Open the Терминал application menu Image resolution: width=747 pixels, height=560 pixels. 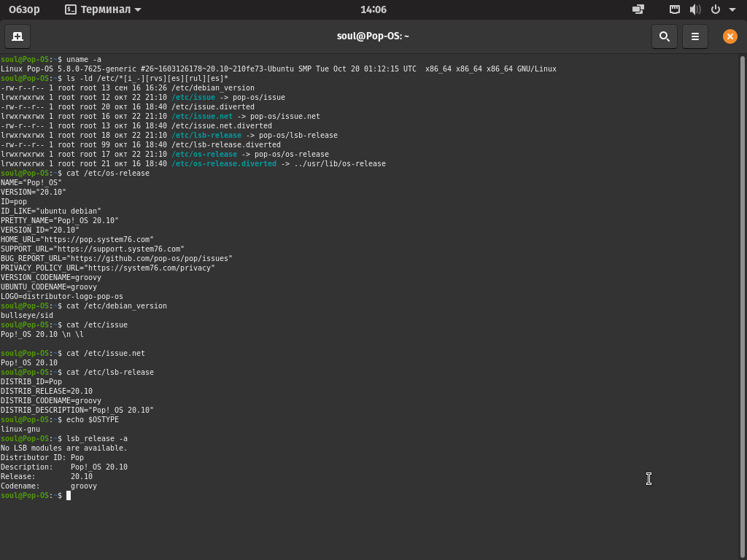point(103,9)
